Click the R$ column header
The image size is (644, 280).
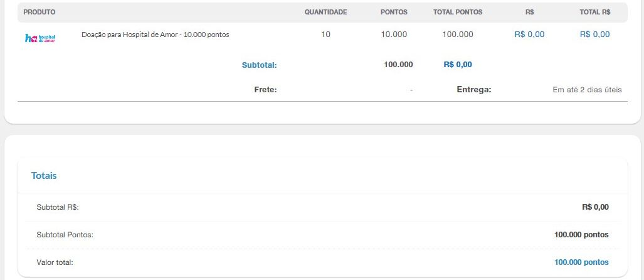coord(529,13)
